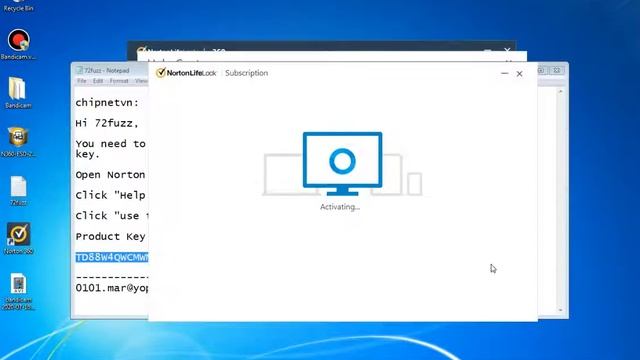Viewport: 640px width, 360px height.
Task: Click the "Open Norton" line in Notepad
Action: pos(110,175)
